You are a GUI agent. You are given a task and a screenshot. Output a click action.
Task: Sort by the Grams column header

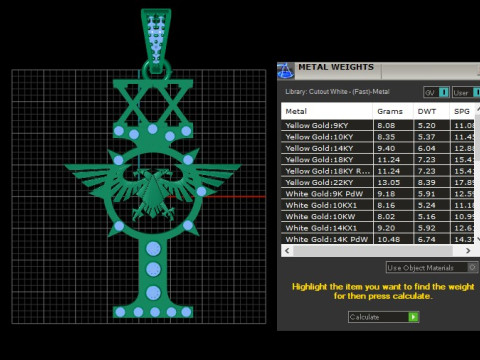click(x=393, y=111)
